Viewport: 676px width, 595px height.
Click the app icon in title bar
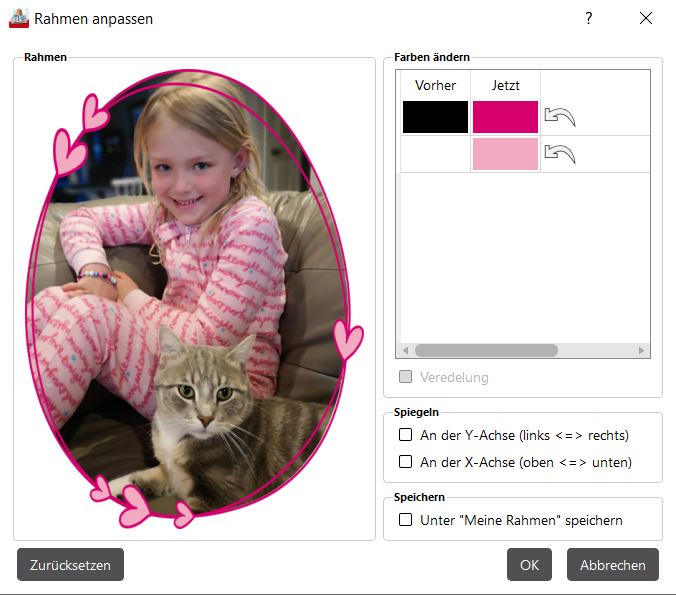(x=19, y=19)
